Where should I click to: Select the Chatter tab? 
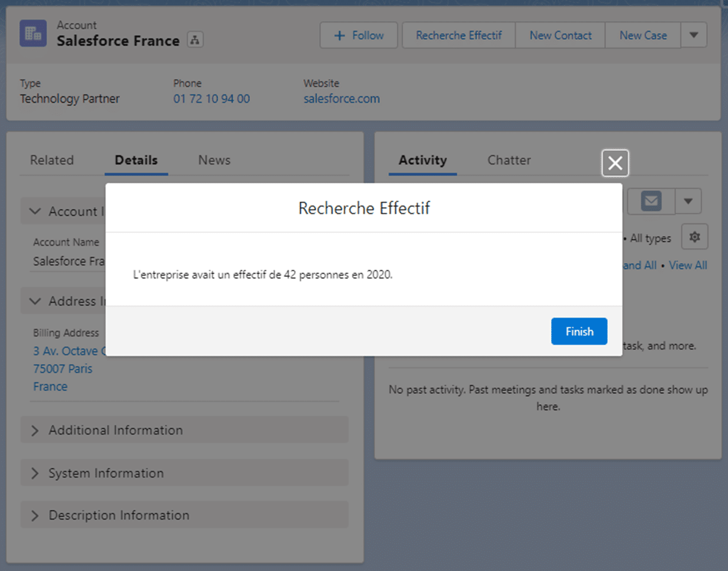coord(509,160)
